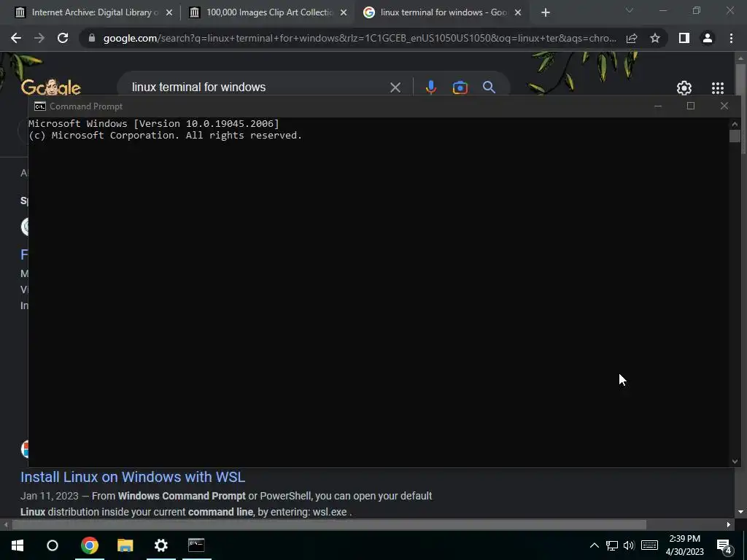Clear the Google search query
This screenshot has height=560, width=747.
[x=395, y=87]
